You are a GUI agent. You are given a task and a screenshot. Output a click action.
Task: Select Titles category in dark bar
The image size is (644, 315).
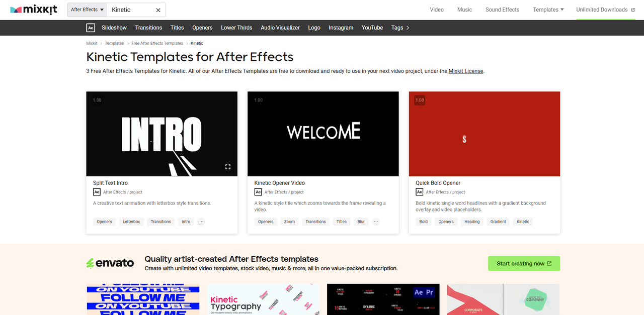[x=177, y=28]
